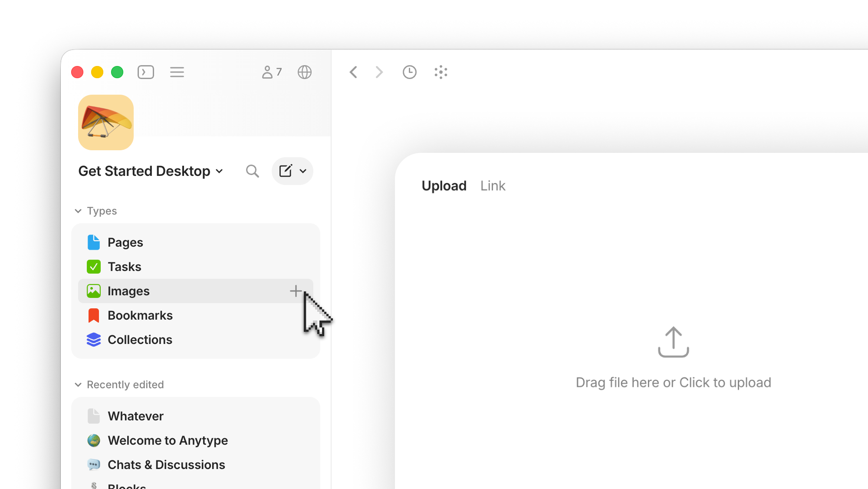Click the hang glider space thumbnail

click(106, 122)
